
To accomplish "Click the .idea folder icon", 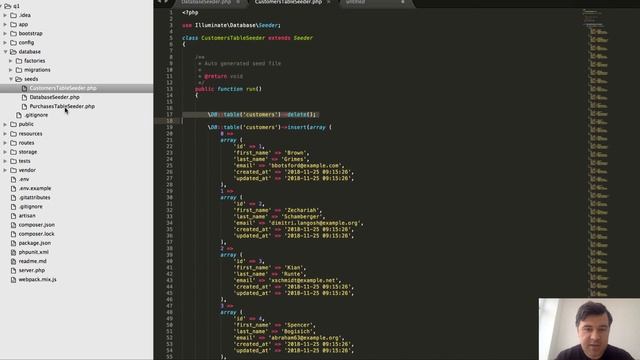I will [x=13, y=15].
